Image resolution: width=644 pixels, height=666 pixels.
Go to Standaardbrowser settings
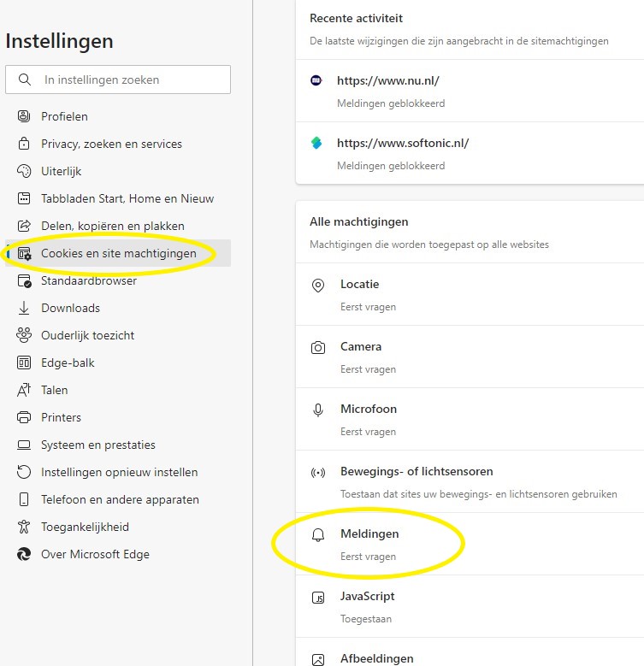point(118,280)
